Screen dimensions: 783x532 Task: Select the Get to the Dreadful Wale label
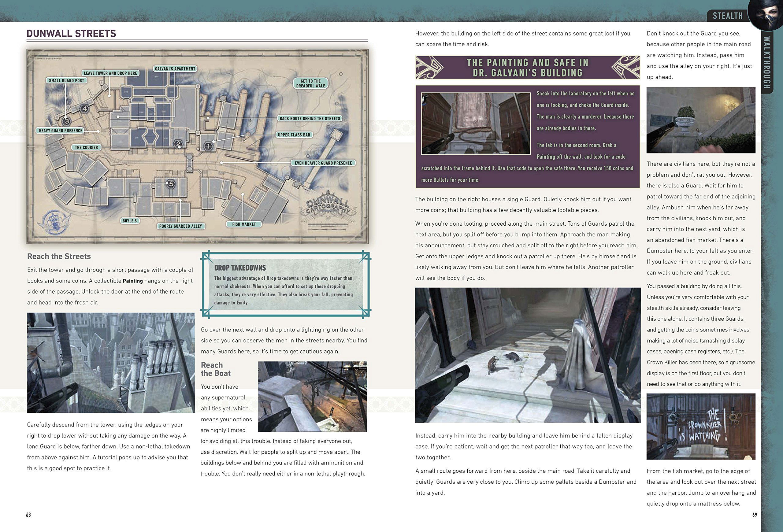click(310, 83)
